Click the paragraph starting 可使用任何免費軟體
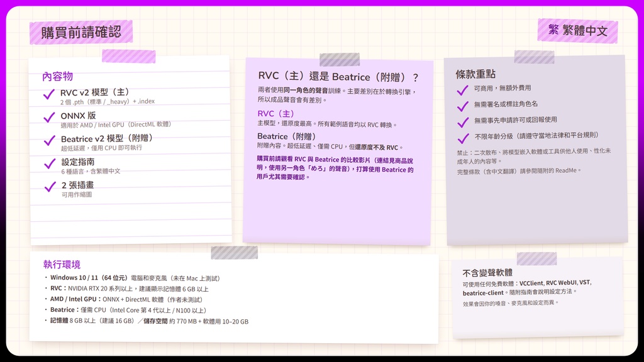Viewport: 644px width, 362px height. click(527, 288)
